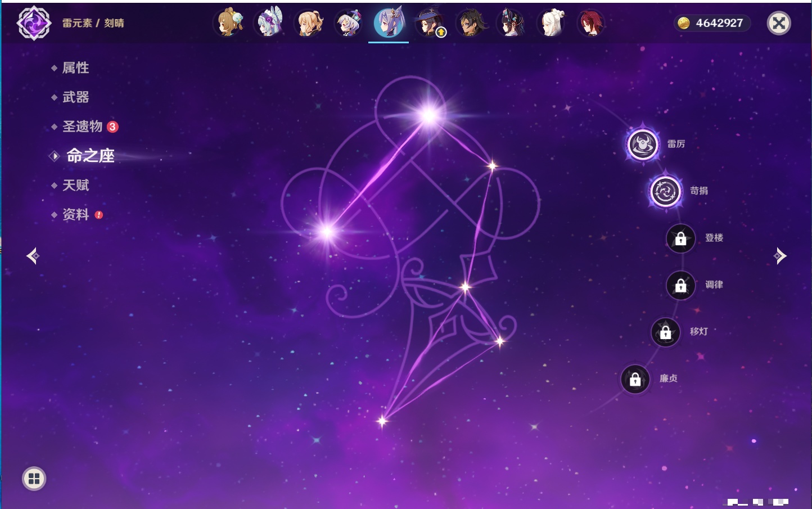Select the red-haired character avatar

591,23
